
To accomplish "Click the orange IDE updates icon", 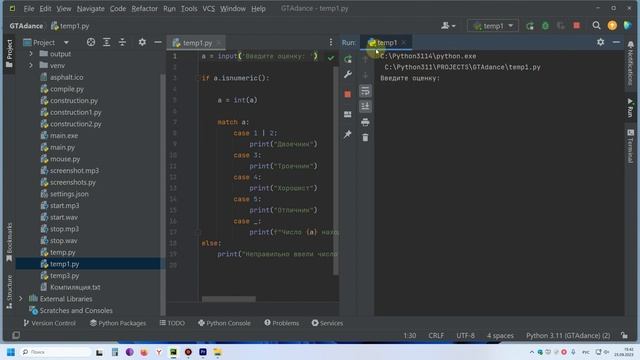I will point(612,26).
